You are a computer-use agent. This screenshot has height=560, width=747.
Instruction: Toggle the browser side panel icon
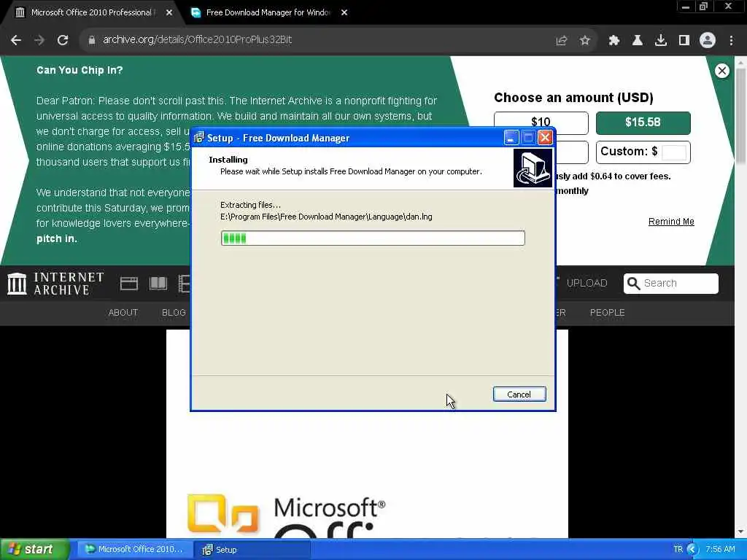tap(684, 41)
